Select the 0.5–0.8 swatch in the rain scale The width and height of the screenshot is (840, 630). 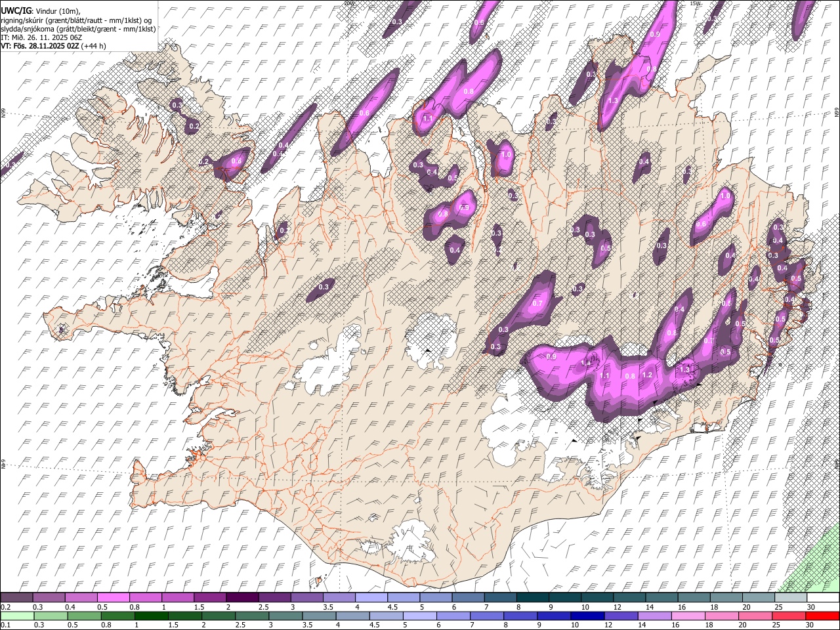(85, 616)
